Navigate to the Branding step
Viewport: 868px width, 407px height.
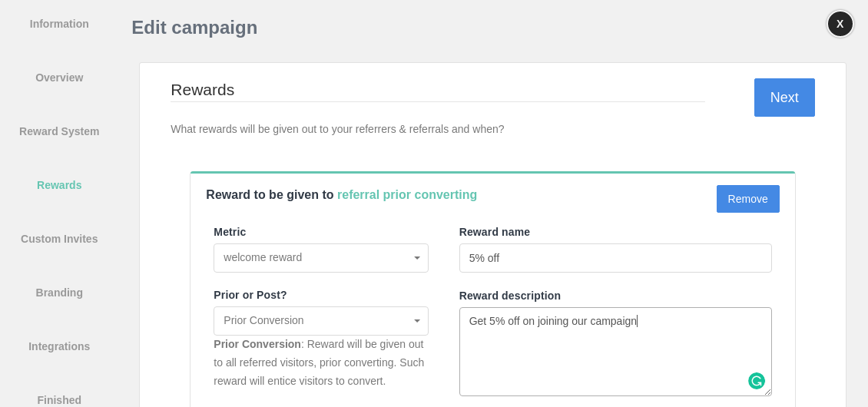coord(59,293)
